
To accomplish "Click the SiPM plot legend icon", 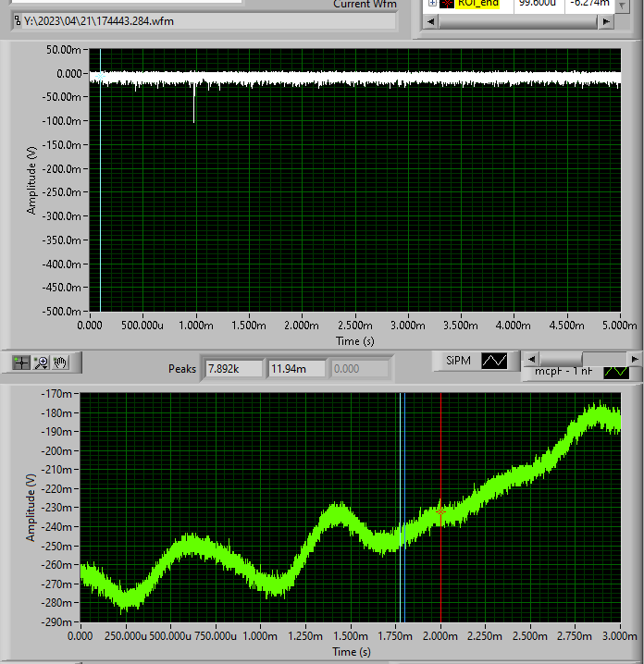I will click(494, 361).
